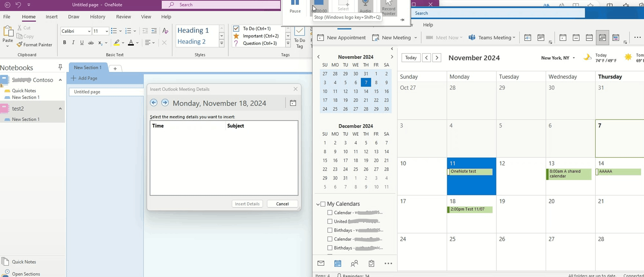
Task: Collapse the test2 notebook
Action: [x=60, y=109]
